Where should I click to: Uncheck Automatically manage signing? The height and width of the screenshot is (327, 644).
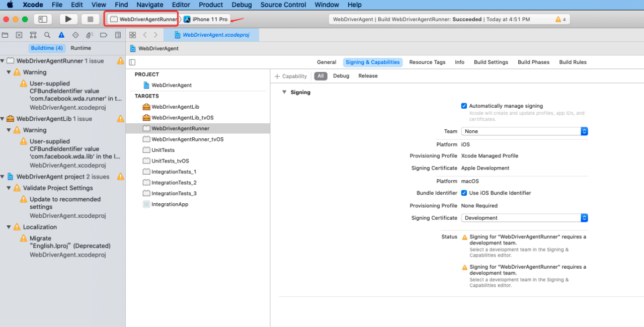pos(464,106)
